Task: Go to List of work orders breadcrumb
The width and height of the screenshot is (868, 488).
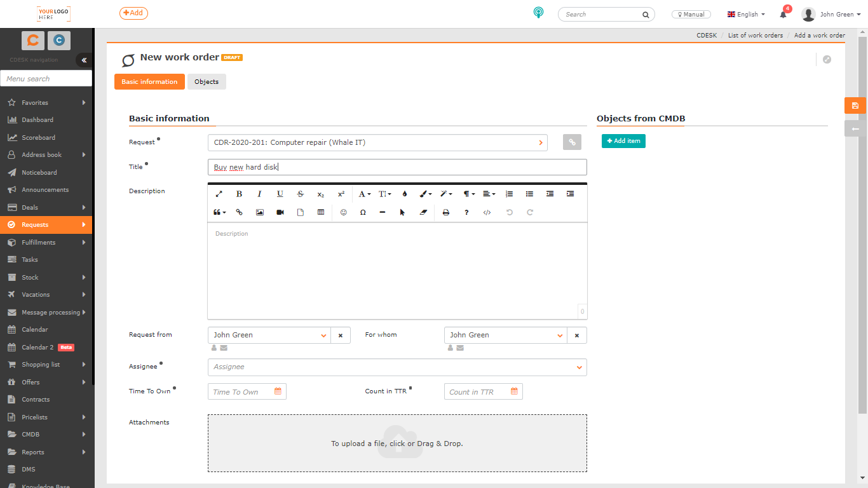Action: pyautogui.click(x=756, y=35)
